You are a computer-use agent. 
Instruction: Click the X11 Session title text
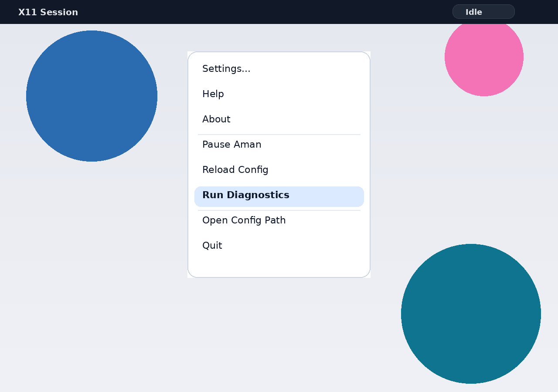pos(48,12)
